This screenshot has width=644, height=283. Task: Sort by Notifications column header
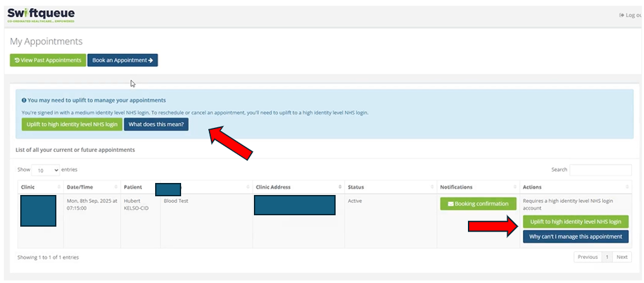(x=477, y=187)
